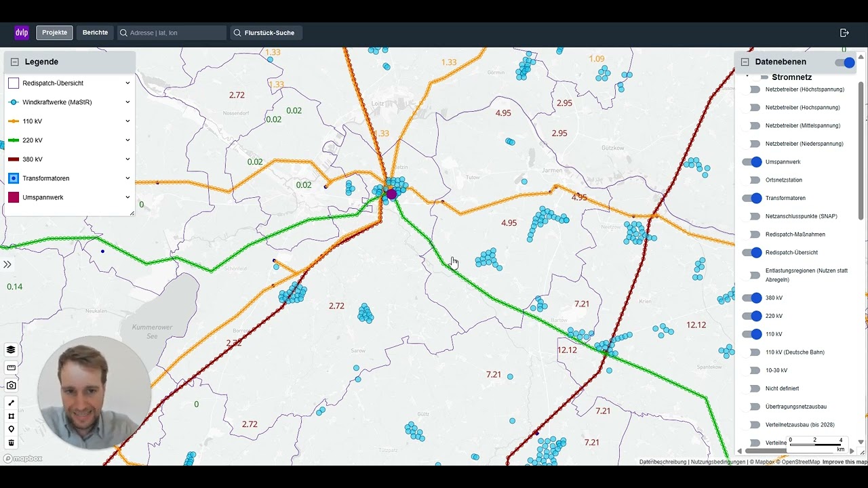Open the Berichte tab
868x488 pixels.
[95, 33]
